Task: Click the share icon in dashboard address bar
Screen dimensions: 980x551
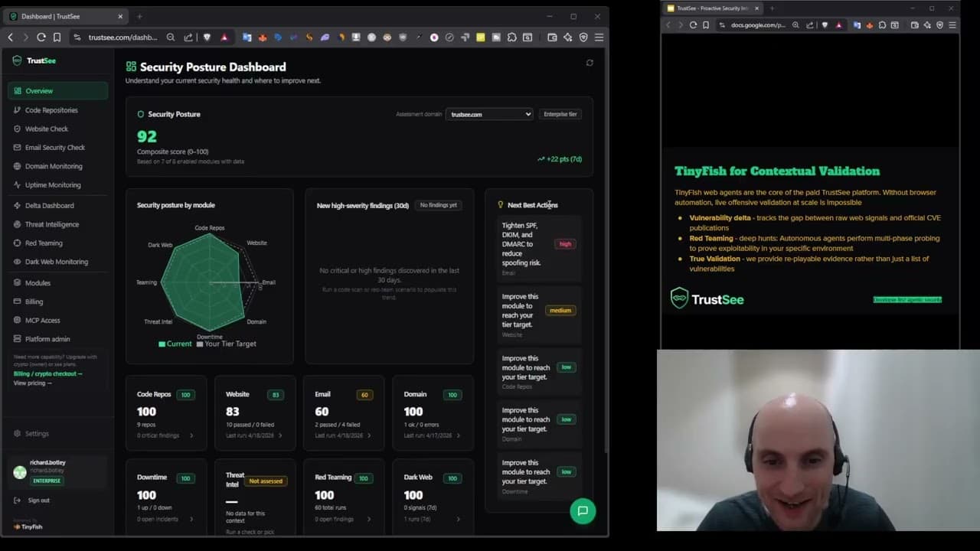Action: [x=189, y=37]
